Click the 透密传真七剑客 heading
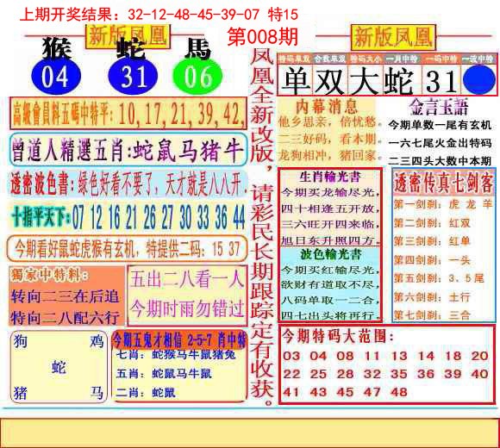The height and width of the screenshot is (448, 500). pyautogui.click(x=444, y=183)
